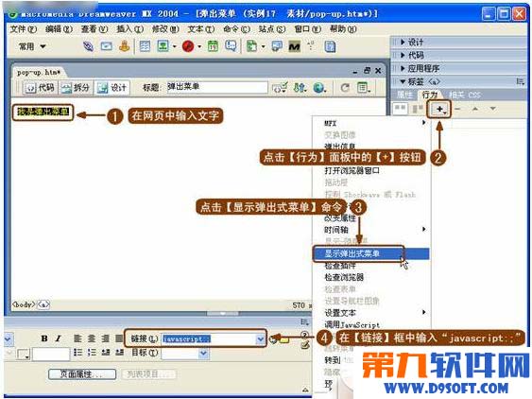Switch to 拆分 (Split) view
The image size is (532, 399).
coord(76,88)
